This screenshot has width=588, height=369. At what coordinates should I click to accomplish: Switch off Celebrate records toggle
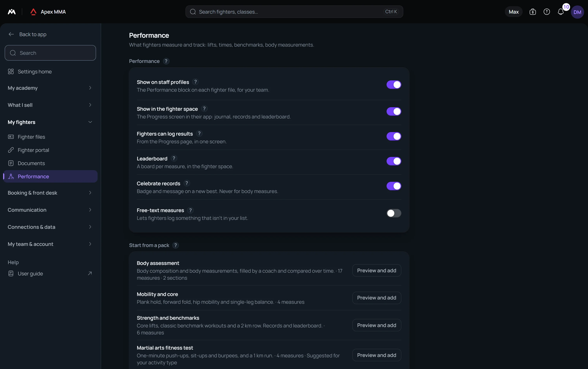[x=394, y=186]
